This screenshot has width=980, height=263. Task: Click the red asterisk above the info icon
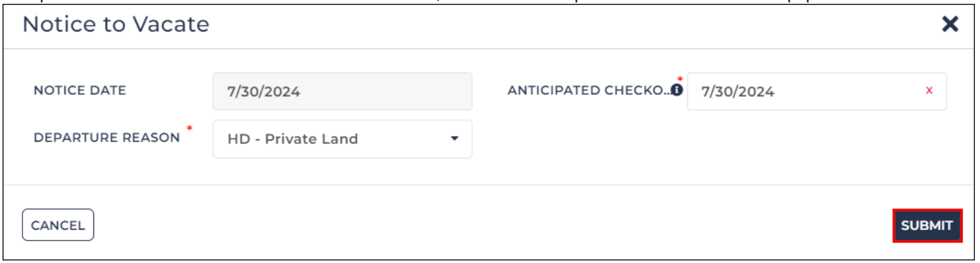[680, 80]
